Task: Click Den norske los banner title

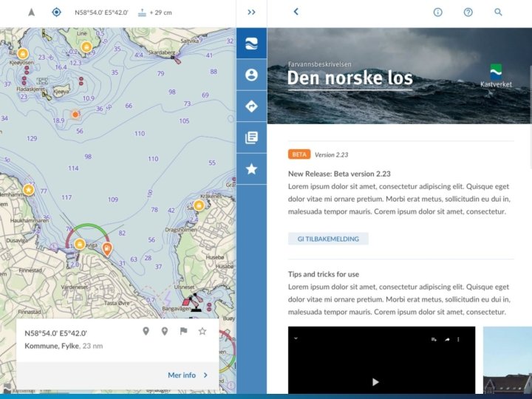Action: click(x=349, y=78)
